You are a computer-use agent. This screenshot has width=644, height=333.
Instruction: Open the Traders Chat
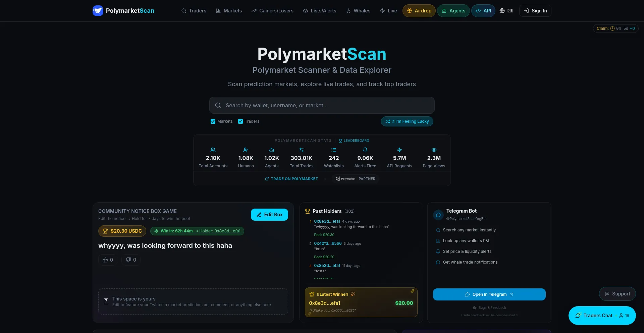[x=602, y=316]
